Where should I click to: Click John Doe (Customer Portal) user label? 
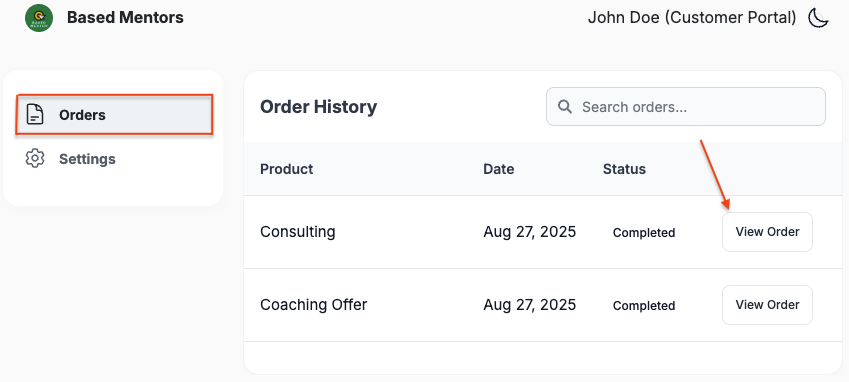(692, 18)
